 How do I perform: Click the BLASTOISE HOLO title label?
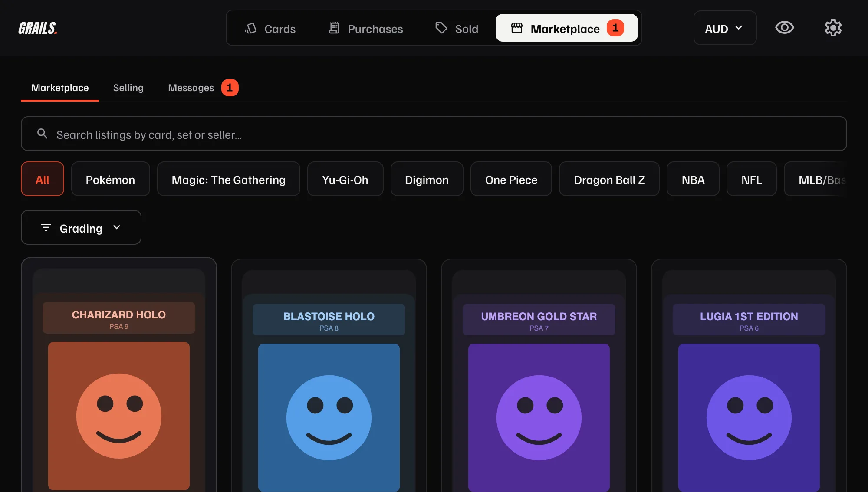[329, 316]
